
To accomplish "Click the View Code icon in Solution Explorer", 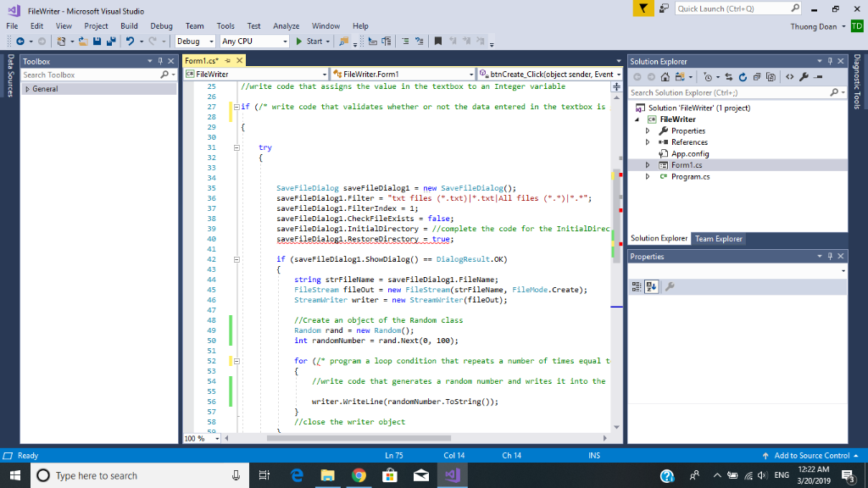I will coord(789,77).
